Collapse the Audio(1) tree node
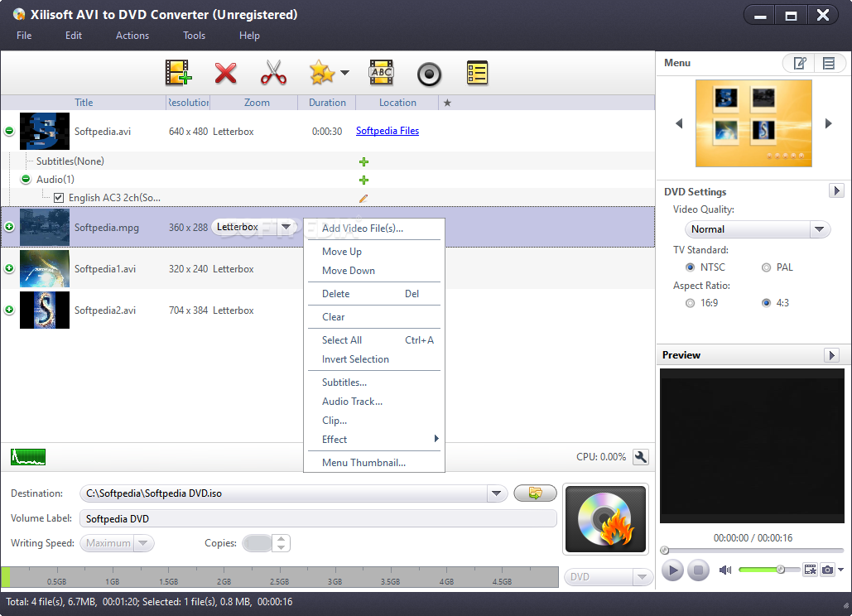852x616 pixels. pyautogui.click(x=26, y=179)
